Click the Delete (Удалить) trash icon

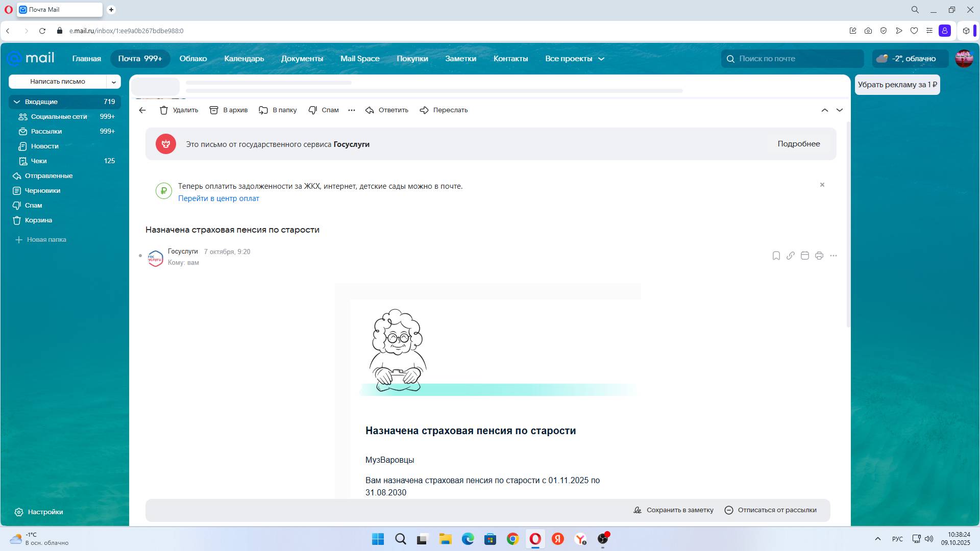[164, 110]
